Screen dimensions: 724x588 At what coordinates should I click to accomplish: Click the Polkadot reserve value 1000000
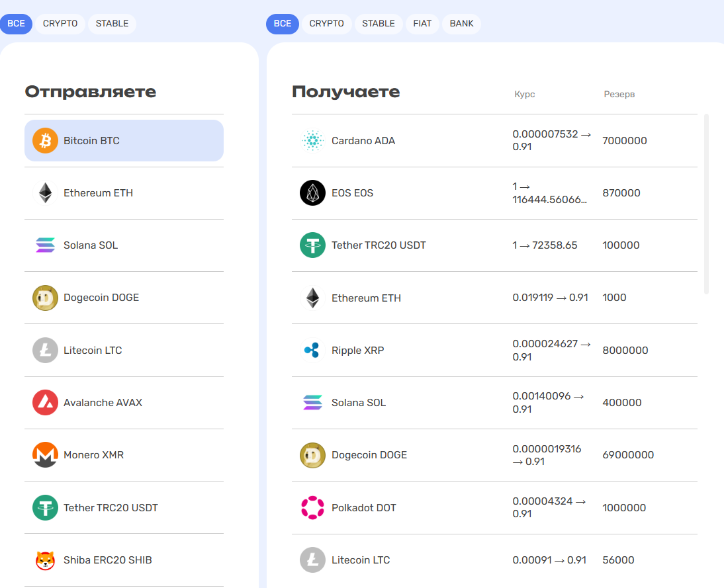[x=624, y=508]
